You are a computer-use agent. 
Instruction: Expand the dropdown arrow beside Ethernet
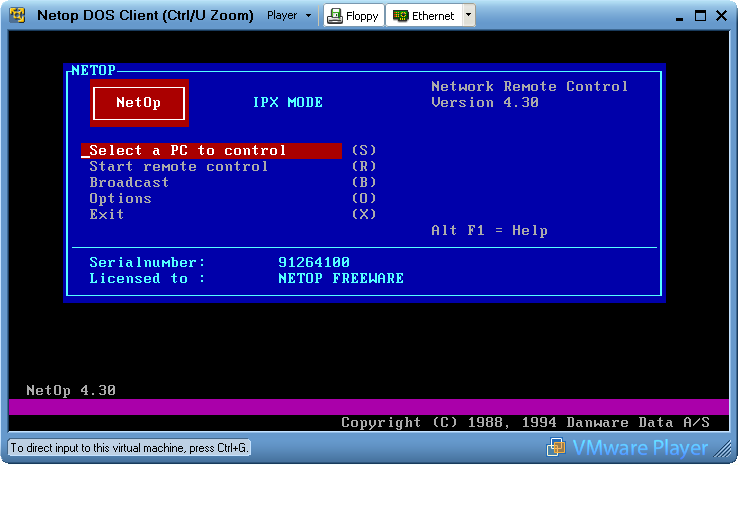coord(468,15)
